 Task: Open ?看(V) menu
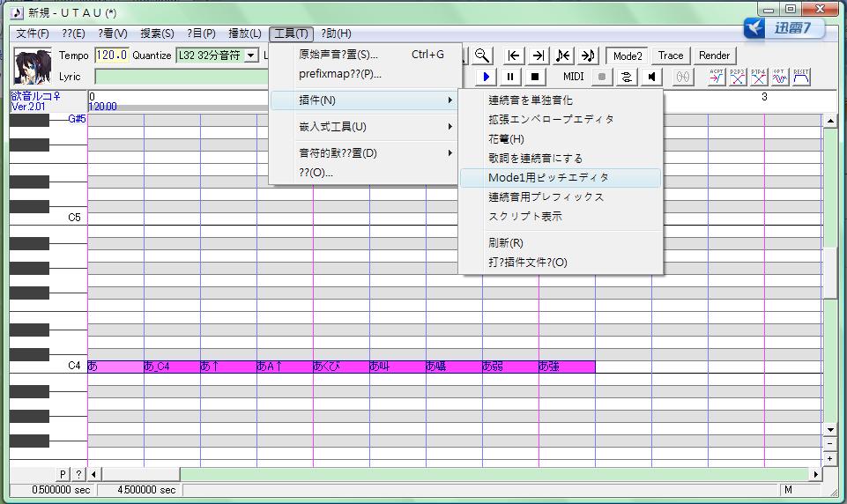112,33
